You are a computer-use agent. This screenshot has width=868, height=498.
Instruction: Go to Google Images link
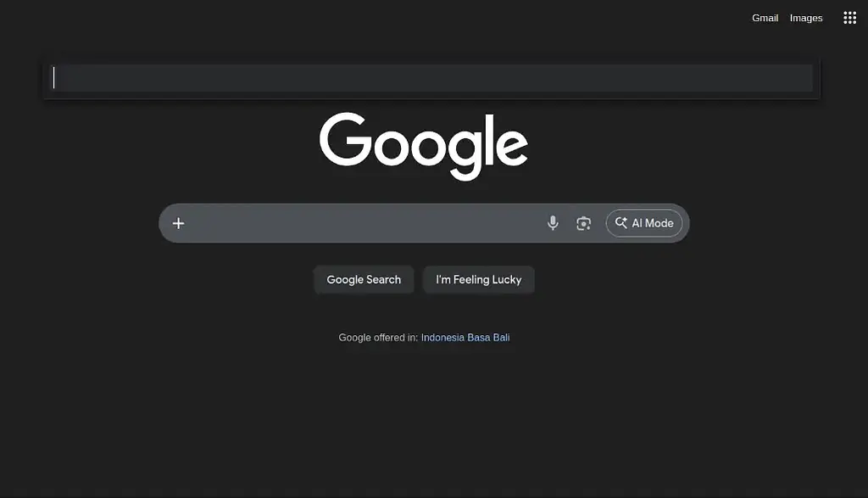(806, 19)
